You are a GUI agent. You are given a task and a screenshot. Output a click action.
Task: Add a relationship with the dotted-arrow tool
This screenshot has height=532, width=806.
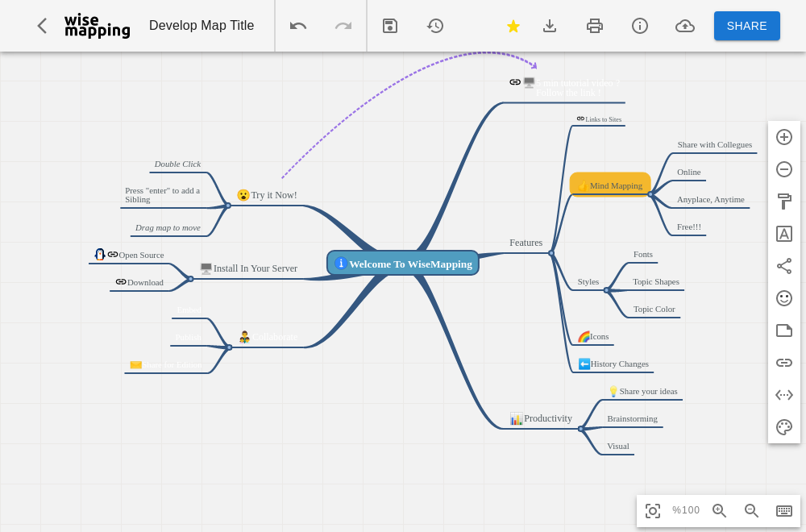784,395
